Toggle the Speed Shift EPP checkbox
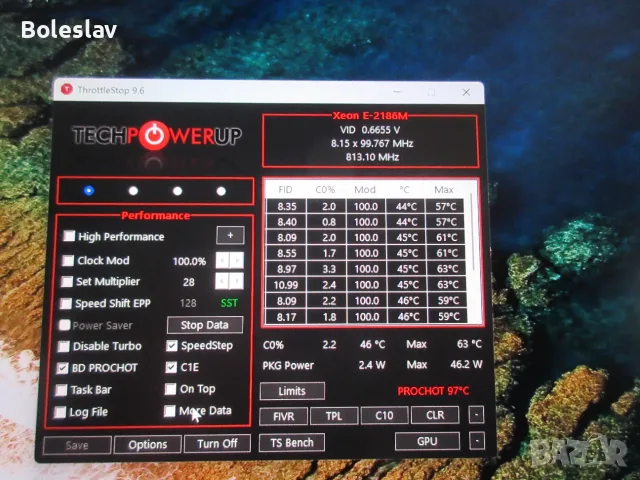Viewport: 640px width, 480px height. tap(66, 303)
